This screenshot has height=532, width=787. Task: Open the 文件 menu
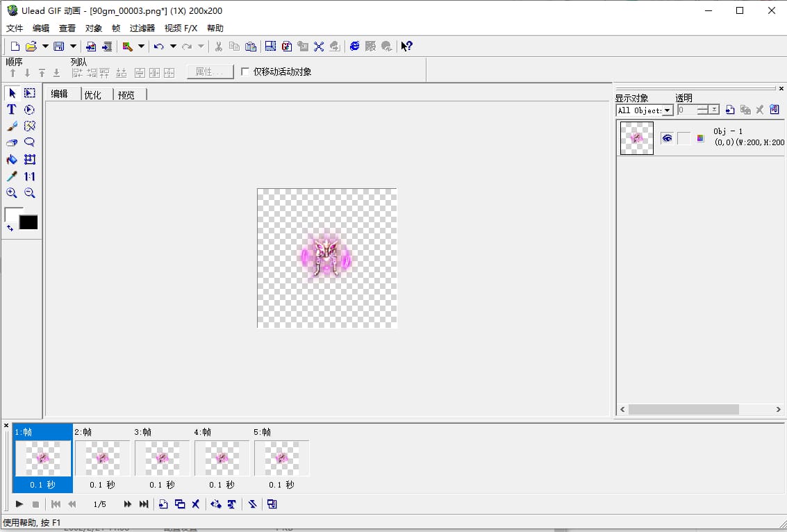point(15,28)
